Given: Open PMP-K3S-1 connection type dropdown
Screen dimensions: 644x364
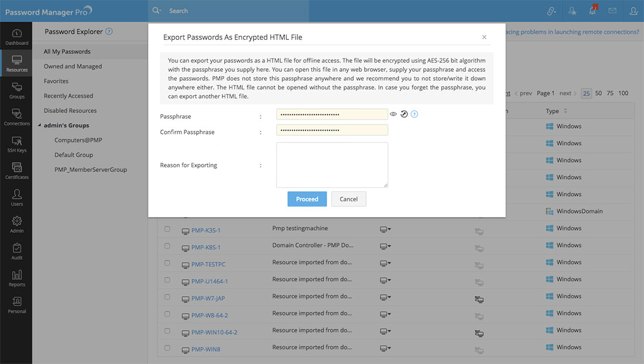Looking at the screenshot, I should click(385, 229).
